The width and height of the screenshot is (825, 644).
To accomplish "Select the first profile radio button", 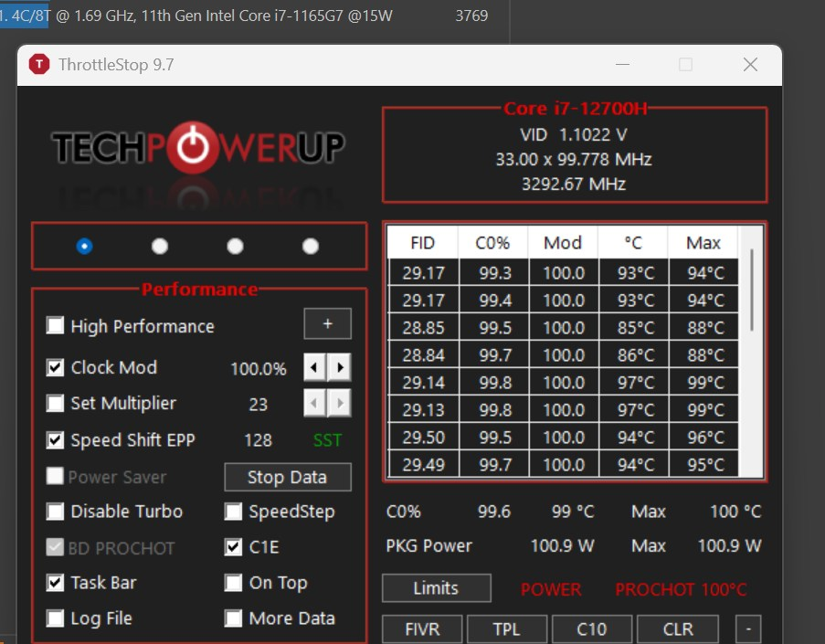I will click(84, 247).
